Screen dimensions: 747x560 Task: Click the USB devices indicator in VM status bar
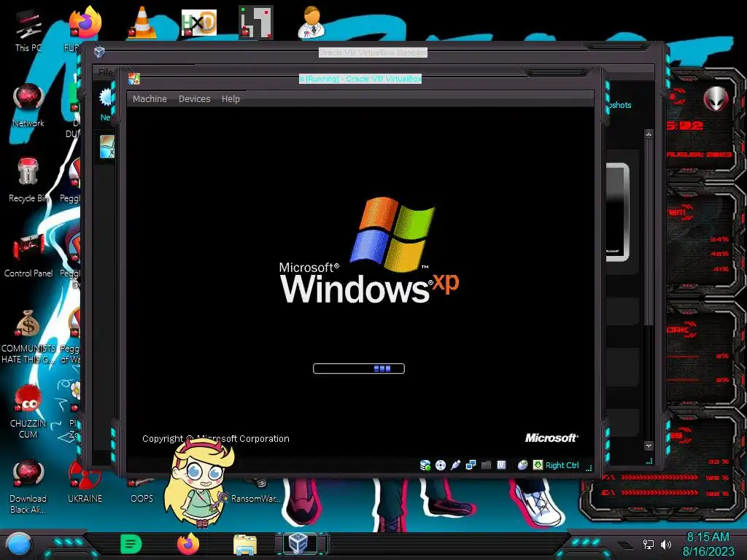[x=455, y=464]
